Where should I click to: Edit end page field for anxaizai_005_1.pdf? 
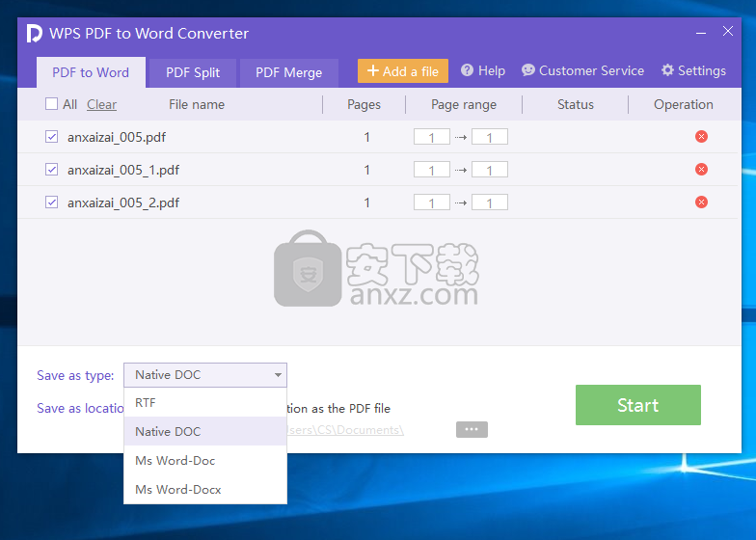tap(490, 170)
